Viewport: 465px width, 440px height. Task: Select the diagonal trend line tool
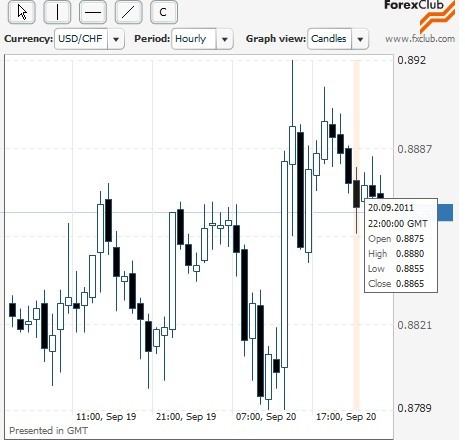128,12
